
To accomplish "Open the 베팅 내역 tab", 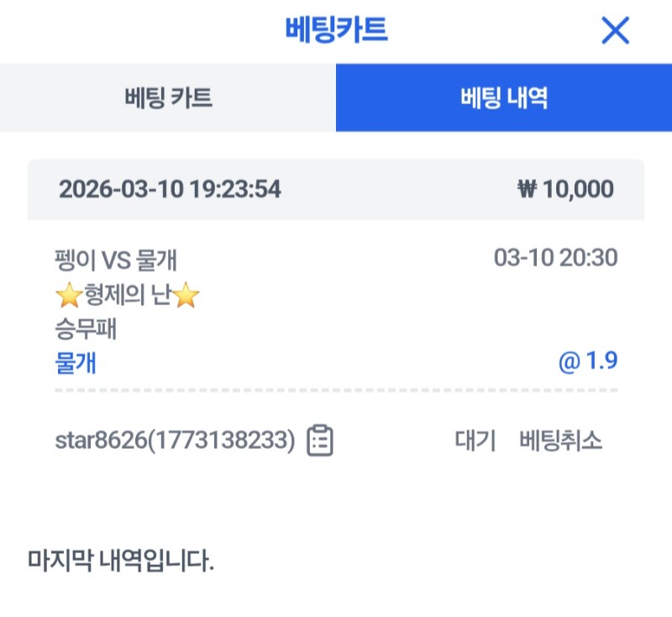I will click(x=504, y=98).
